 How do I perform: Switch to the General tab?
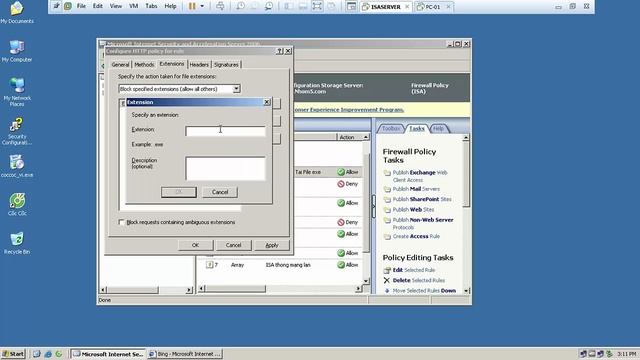pos(120,64)
